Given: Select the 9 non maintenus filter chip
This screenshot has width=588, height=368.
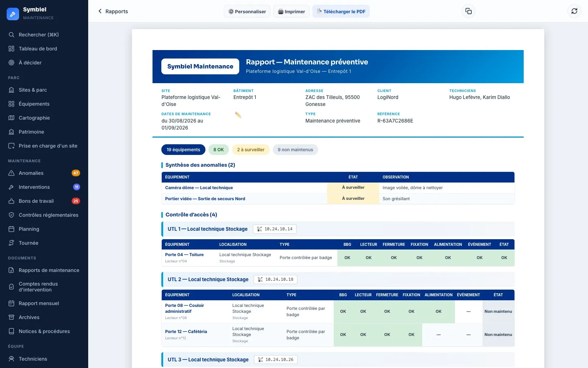Looking at the screenshot, I should click(295, 150).
